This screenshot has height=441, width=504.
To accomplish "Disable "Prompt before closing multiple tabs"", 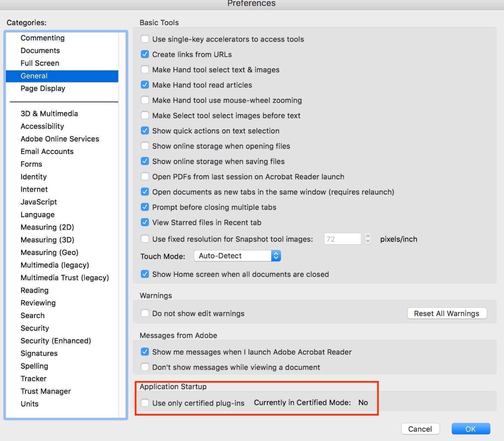I will coord(145,207).
